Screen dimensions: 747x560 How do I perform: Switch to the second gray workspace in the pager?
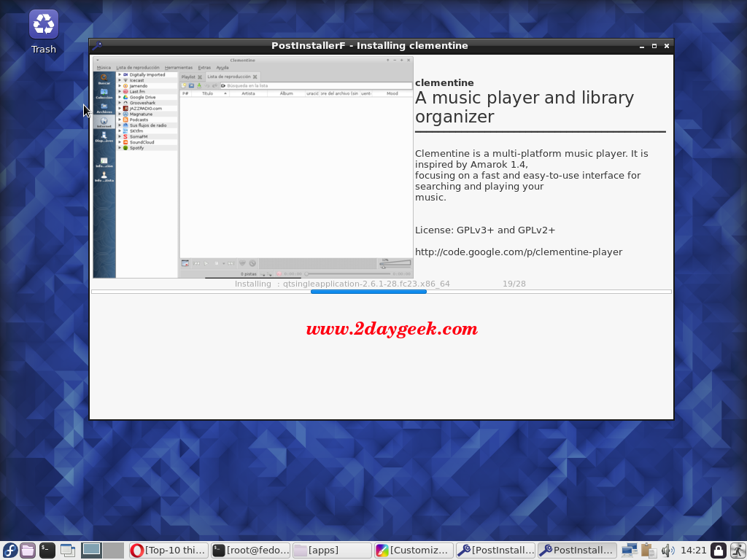coord(113,551)
